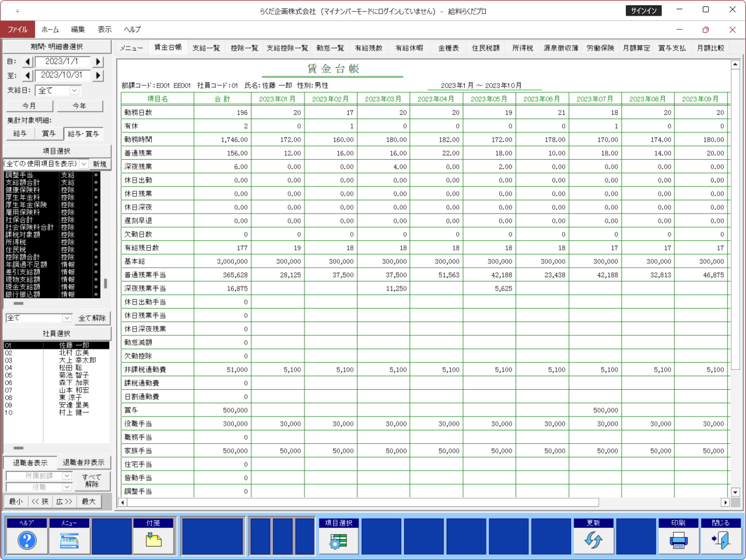Switch to the 住民税額 tab
The image size is (746, 560).
point(486,48)
